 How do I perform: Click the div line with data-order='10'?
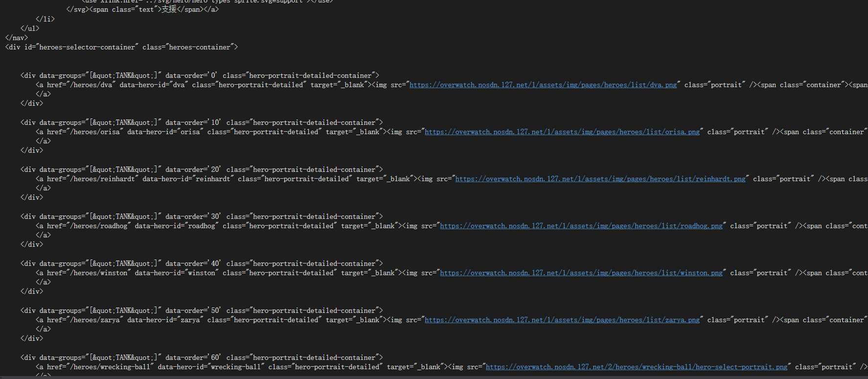tap(202, 122)
